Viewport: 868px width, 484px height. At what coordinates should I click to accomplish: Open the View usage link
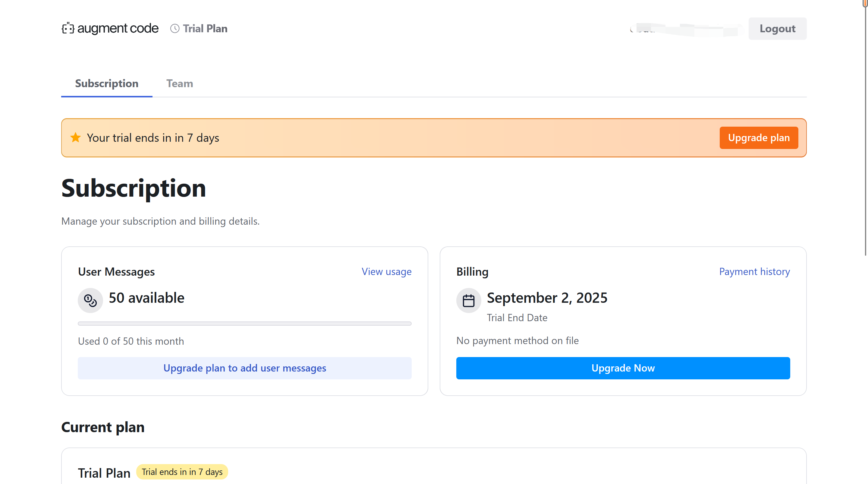[x=386, y=271]
